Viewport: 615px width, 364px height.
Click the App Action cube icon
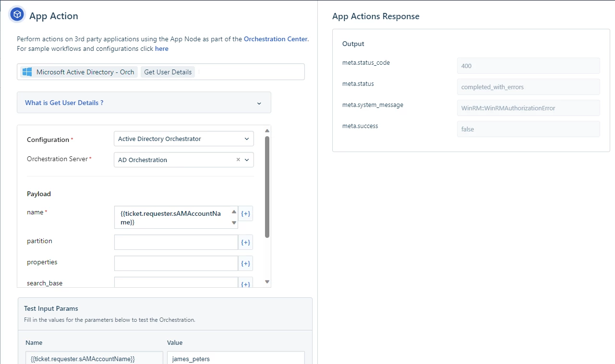click(17, 15)
